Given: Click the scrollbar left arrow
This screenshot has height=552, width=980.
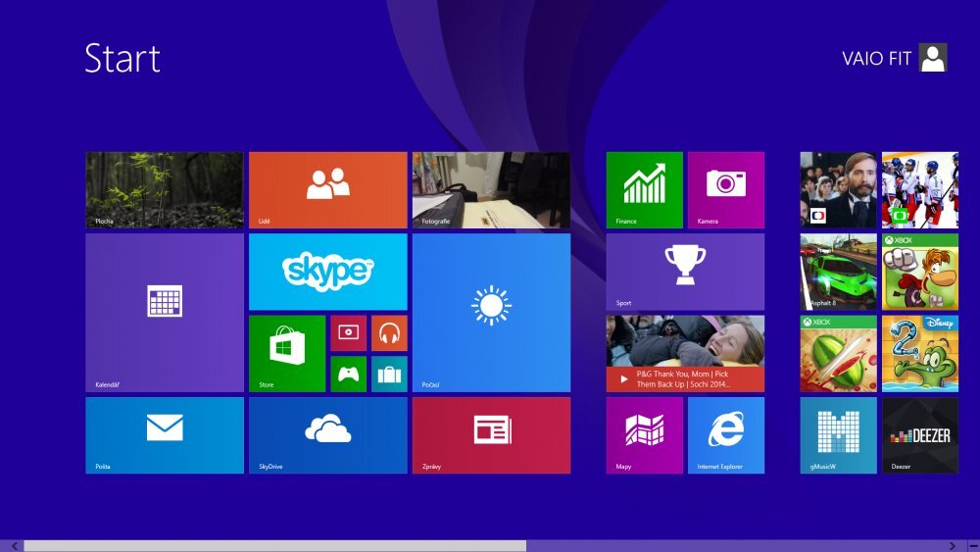Looking at the screenshot, I should click(14, 546).
